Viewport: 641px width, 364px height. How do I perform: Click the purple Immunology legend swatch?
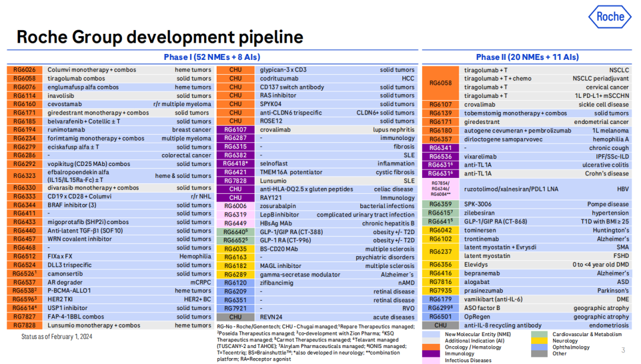coord(432,354)
